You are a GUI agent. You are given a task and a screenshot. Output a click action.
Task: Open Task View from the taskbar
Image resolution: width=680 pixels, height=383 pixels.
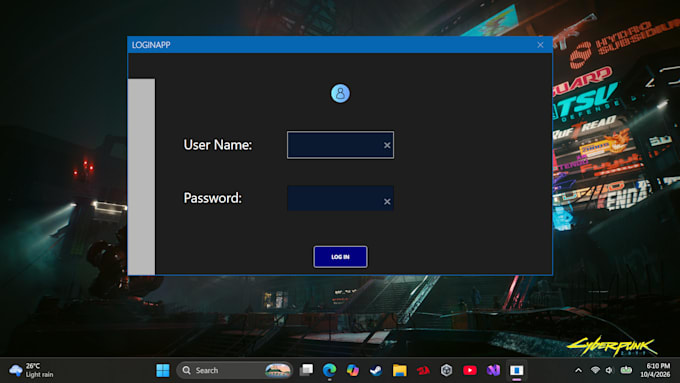[307, 370]
